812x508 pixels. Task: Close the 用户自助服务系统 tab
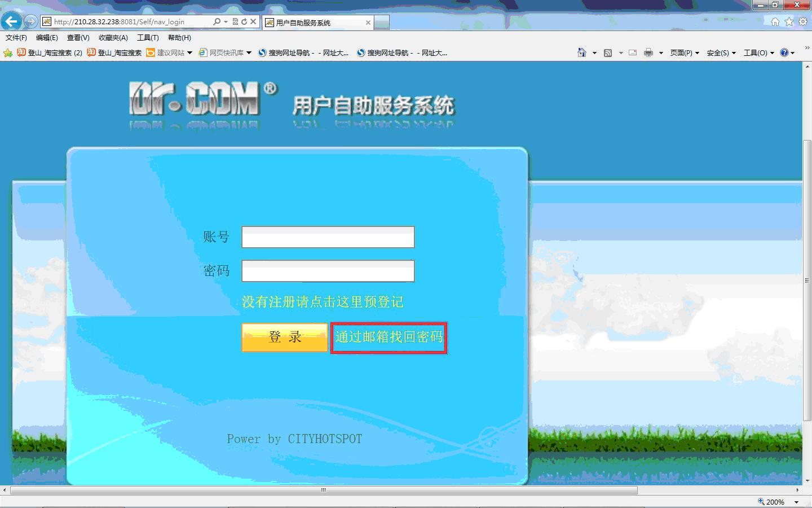(x=368, y=23)
